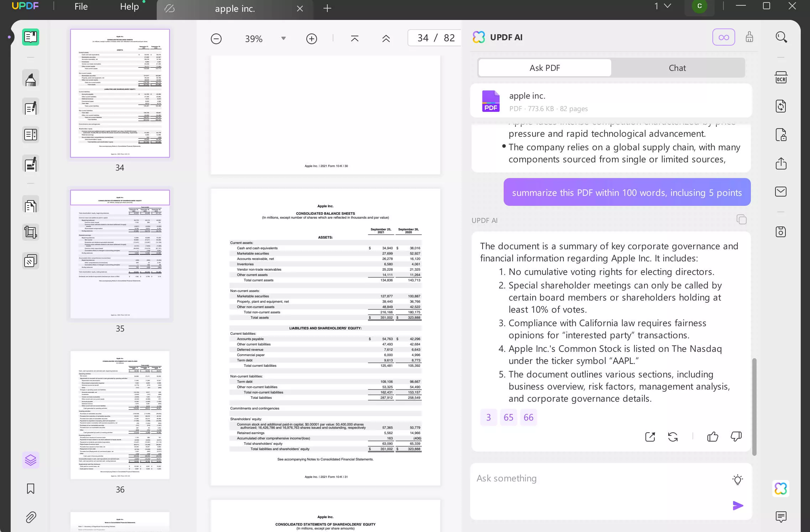The image size is (810, 532).
Task: Close the apple inc. tab
Action: [x=300, y=9]
